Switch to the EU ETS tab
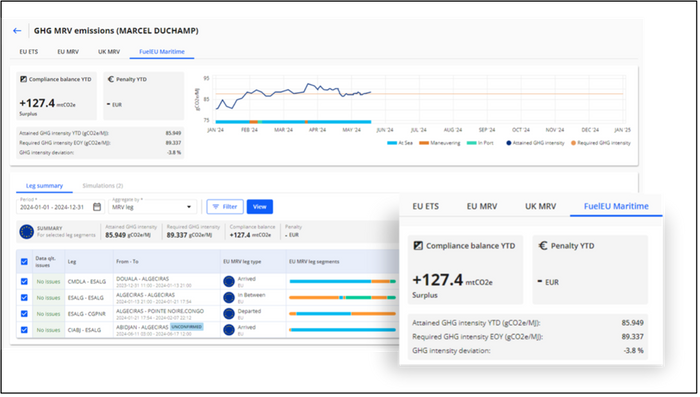Screen dimensions: 700x397 pos(29,52)
